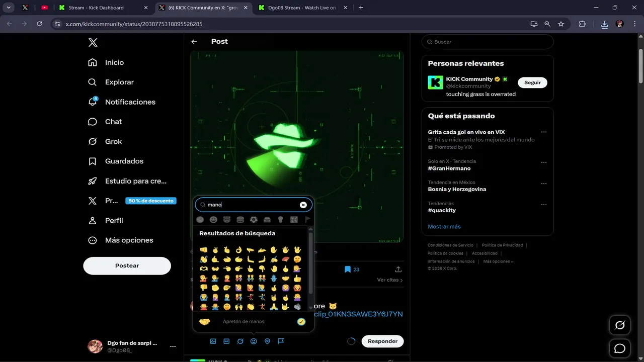Open the X logo home link in sidebar
The height and width of the screenshot is (362, 644).
point(93,43)
